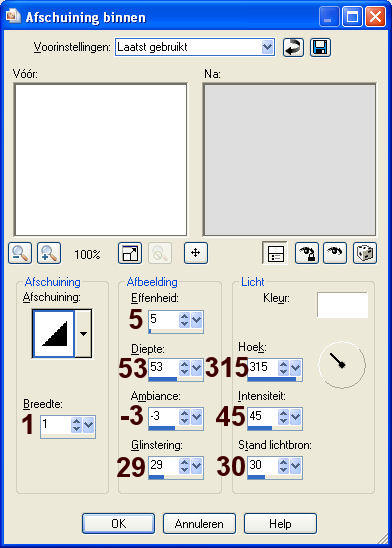Click the proof eye icon
This screenshot has width=392, height=548.
tap(335, 253)
